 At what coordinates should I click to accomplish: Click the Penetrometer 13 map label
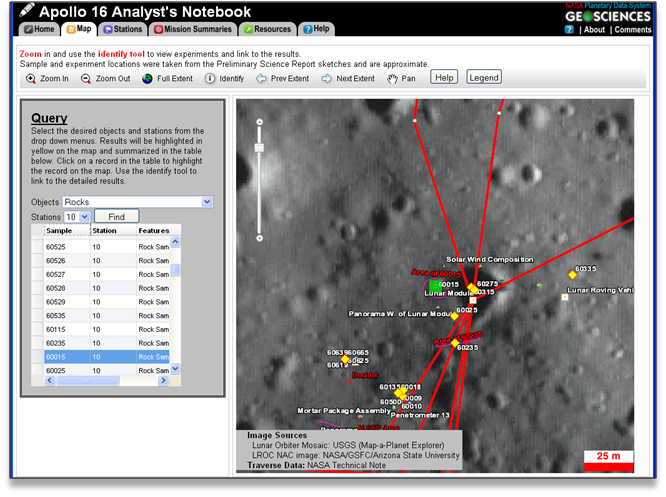click(420, 415)
